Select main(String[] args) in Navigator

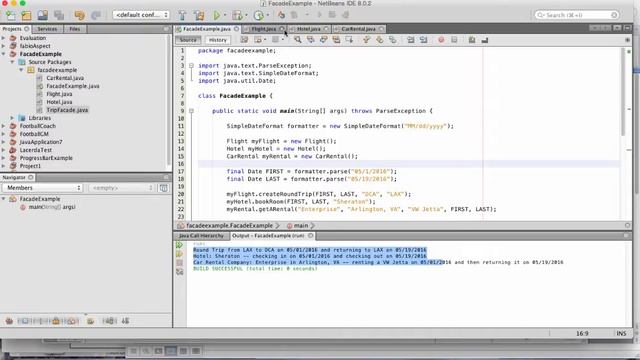52,207
